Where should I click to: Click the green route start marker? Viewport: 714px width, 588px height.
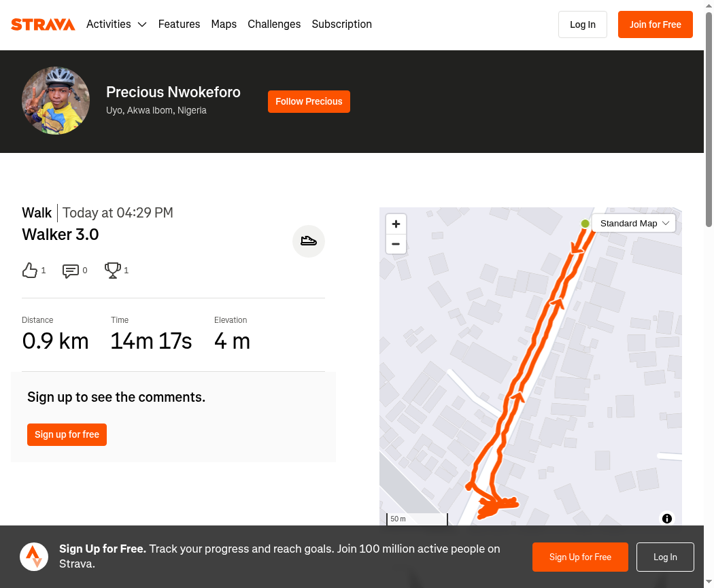(585, 224)
